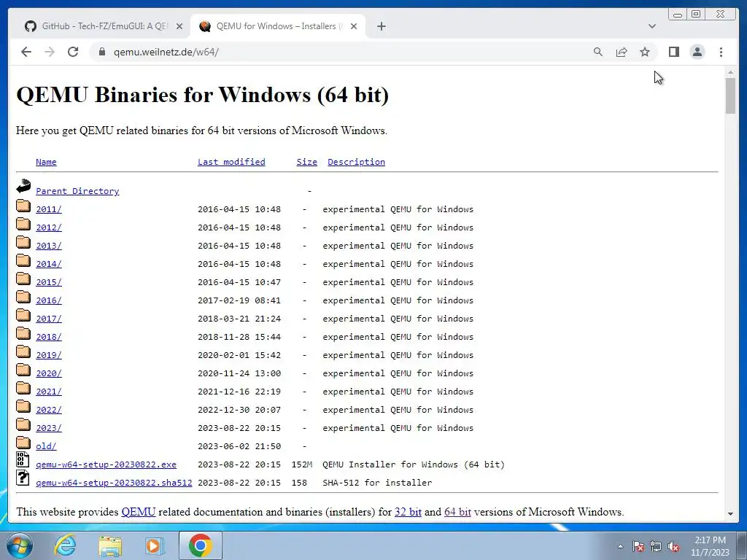
Task: Click the folder icon beside 2020/
Action: 23,370
